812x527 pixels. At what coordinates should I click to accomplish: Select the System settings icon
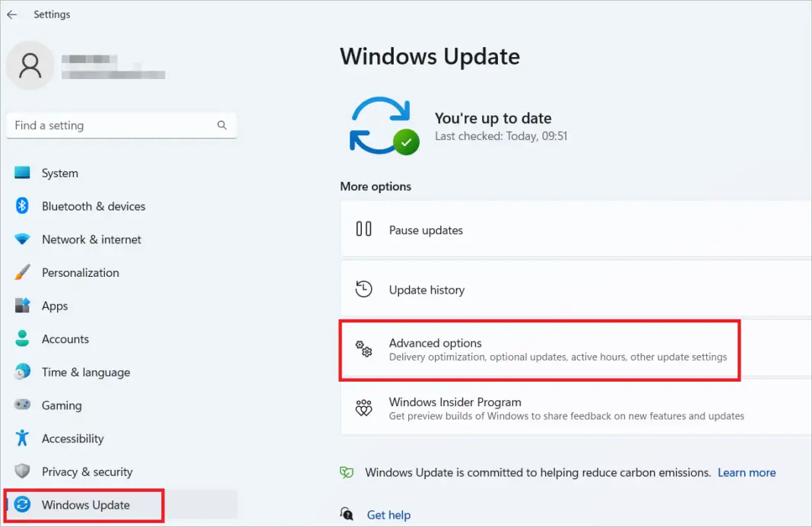(23, 173)
